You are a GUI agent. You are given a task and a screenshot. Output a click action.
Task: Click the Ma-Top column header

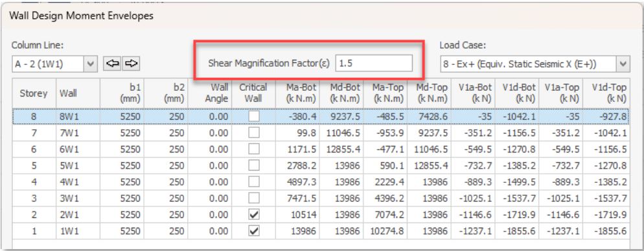coord(385,93)
